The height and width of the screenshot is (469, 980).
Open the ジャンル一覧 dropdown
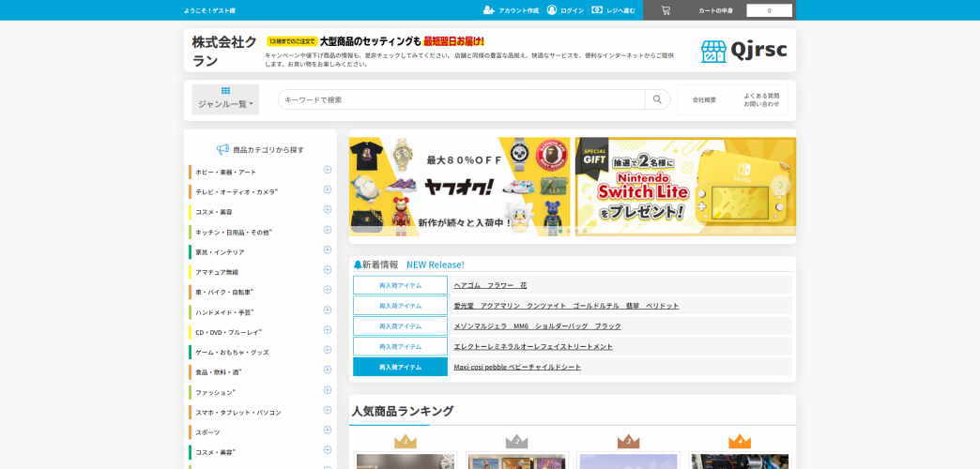click(225, 99)
